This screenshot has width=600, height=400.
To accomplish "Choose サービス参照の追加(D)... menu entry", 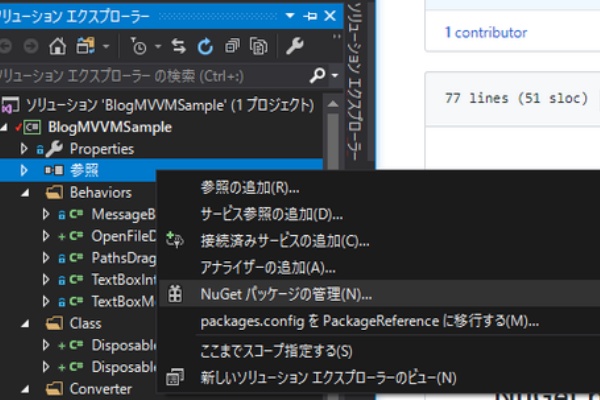I will point(272,215).
